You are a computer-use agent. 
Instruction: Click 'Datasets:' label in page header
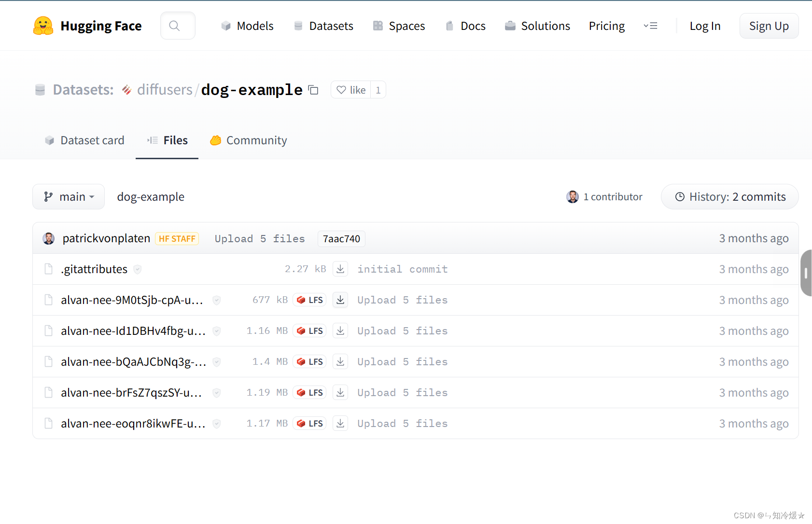coord(83,90)
